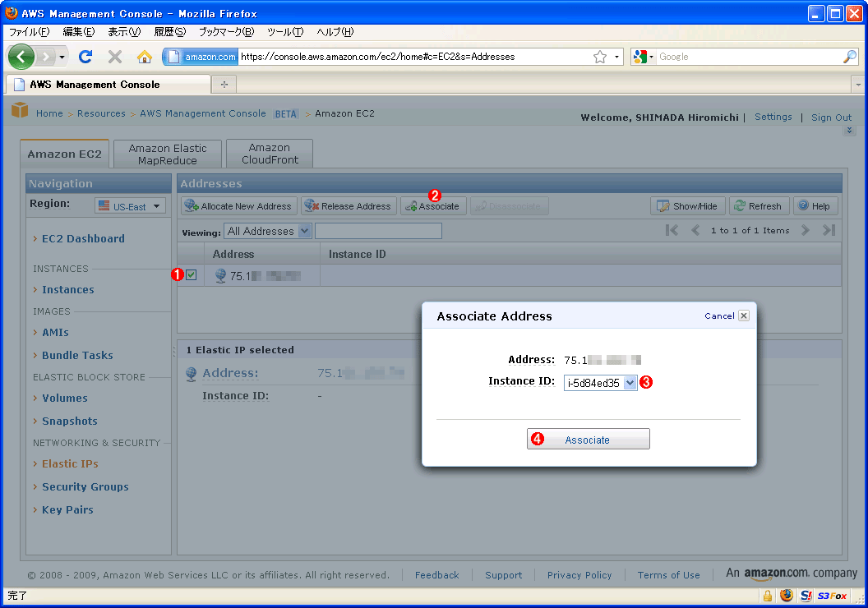Toggle checkbox for the 75.1 address row
This screenshot has width=868, height=608.
pyautogui.click(x=191, y=274)
